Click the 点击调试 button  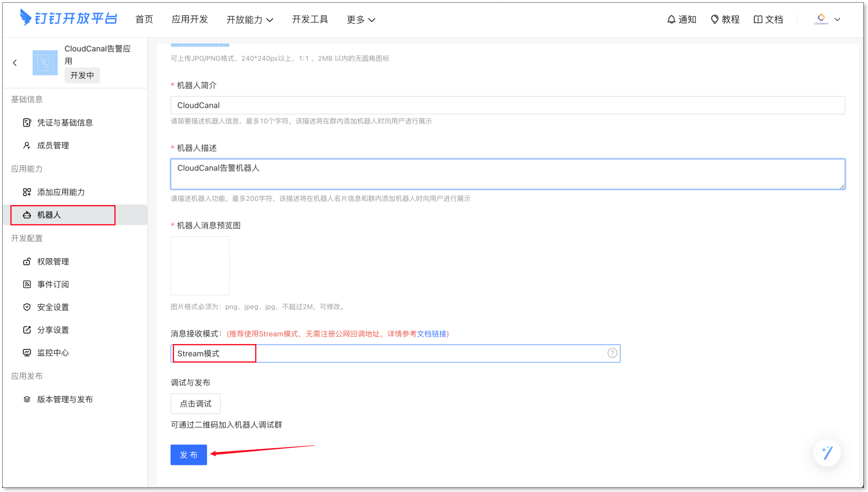195,403
